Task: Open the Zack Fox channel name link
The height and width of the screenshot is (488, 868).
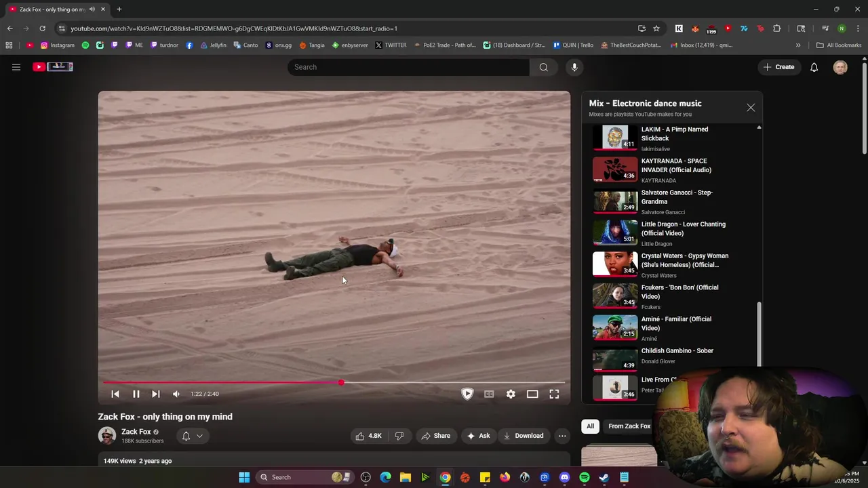Action: coord(136,432)
